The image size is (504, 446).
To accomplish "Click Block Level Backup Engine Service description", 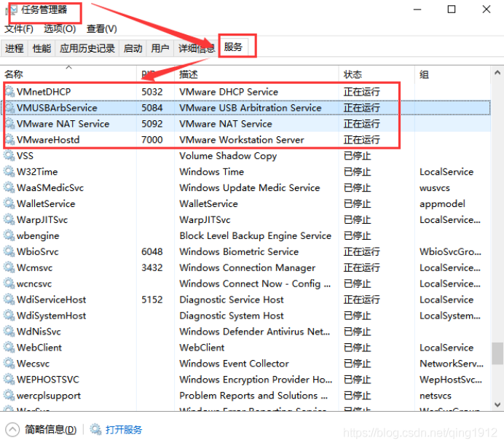I will (255, 235).
